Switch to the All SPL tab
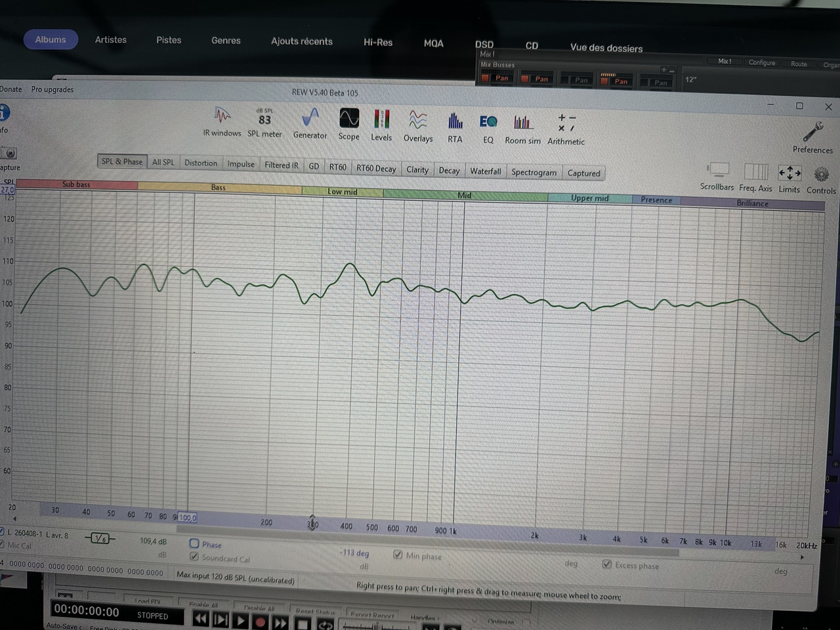 pos(163,162)
